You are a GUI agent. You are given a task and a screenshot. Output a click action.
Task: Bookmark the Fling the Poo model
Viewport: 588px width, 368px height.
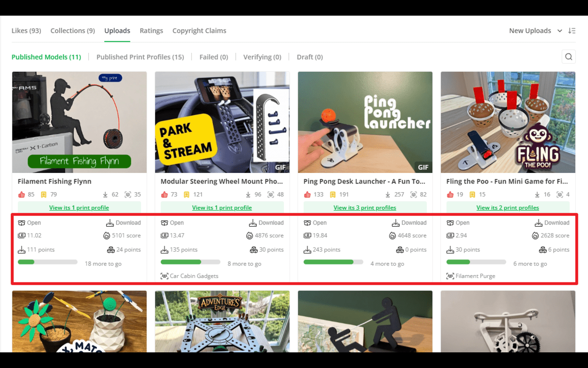click(x=472, y=195)
